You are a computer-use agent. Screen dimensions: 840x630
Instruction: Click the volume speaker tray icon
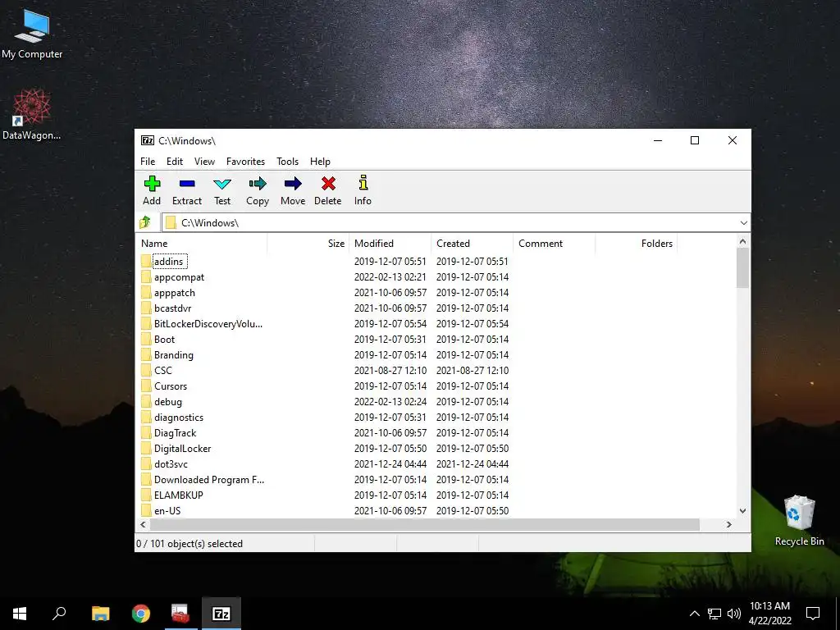point(733,614)
